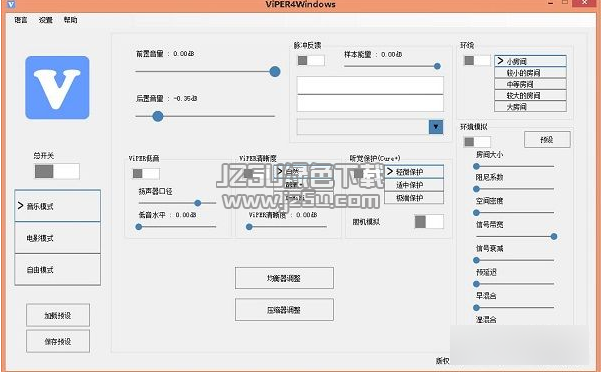The height and width of the screenshot is (372, 602).
Task: Click the 阻尼系数 slider handle
Action: click(476, 189)
